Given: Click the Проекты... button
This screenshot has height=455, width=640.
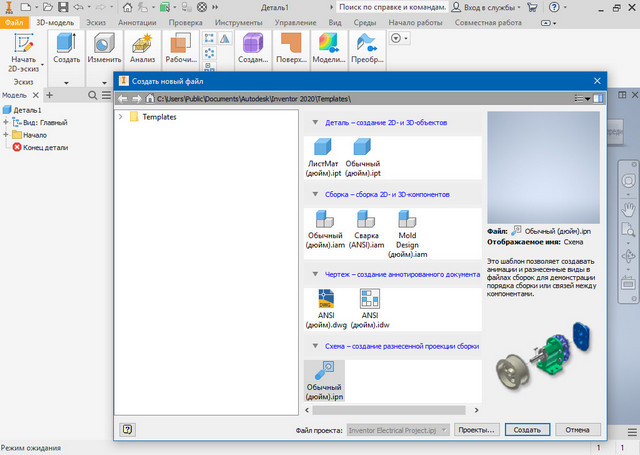Looking at the screenshot, I should [477, 429].
